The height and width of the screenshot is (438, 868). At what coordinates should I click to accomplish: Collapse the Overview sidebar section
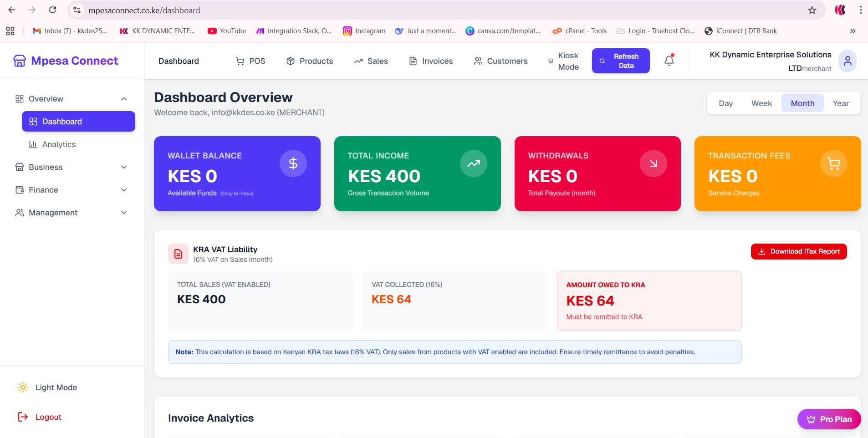pyautogui.click(x=124, y=99)
